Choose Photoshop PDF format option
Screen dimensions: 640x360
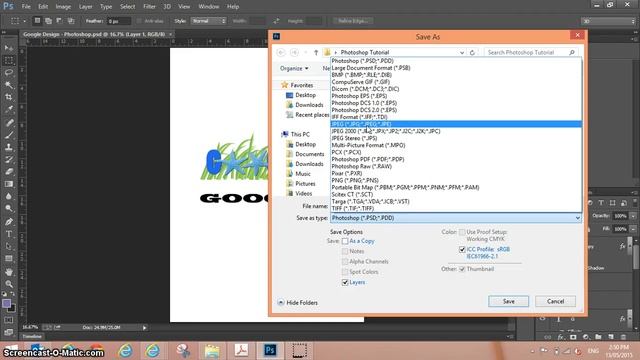pyautogui.click(x=456, y=159)
